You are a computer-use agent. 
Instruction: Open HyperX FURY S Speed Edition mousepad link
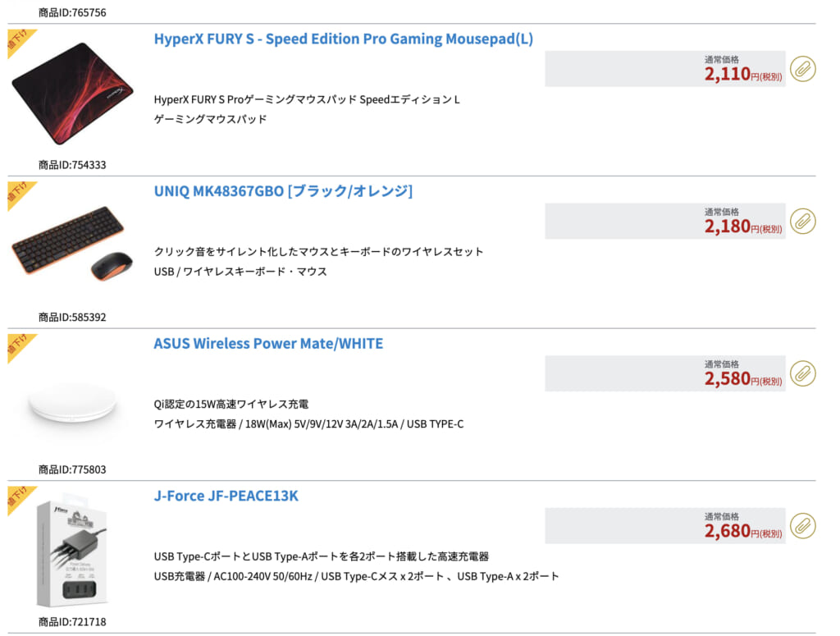point(344,39)
